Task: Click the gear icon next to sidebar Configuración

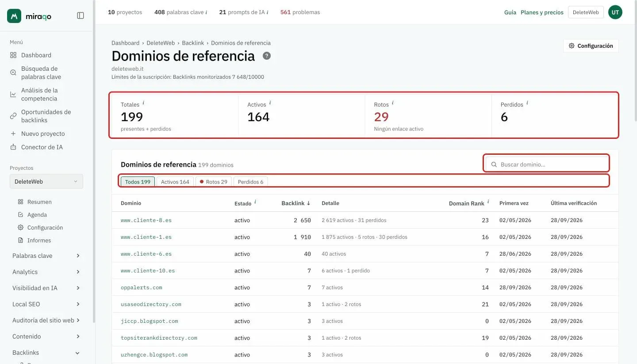Action: click(20, 227)
